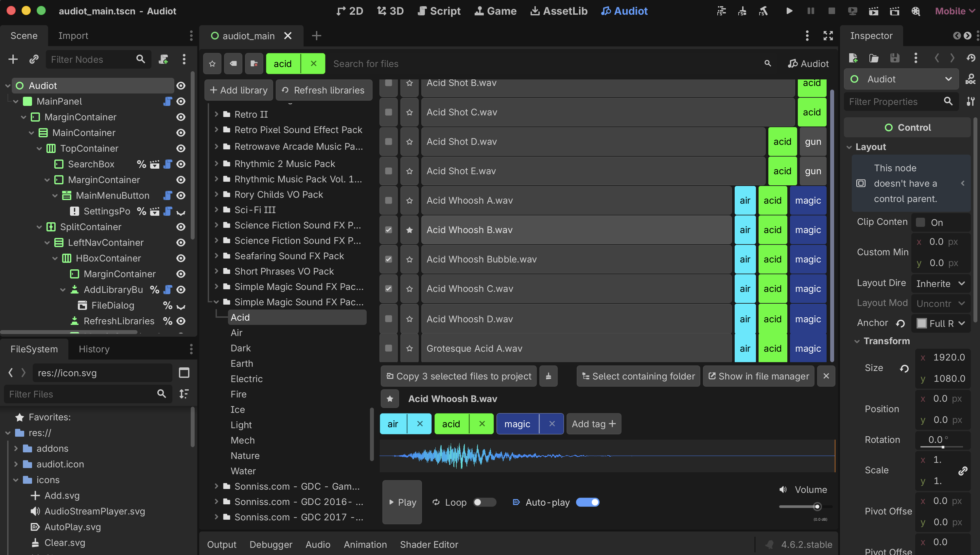Switch to the Import tab
Screen dimensions: 980x555
(73, 36)
